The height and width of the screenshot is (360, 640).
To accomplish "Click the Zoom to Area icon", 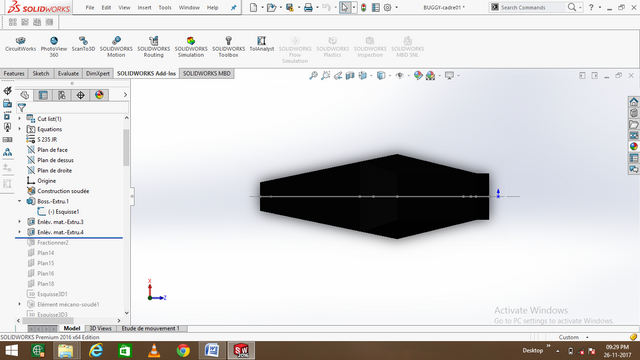I will click(326, 76).
